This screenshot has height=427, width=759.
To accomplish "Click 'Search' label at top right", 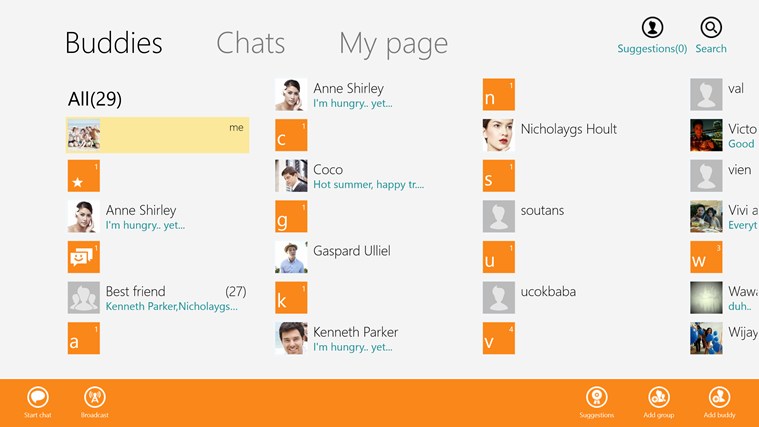I will 711,49.
